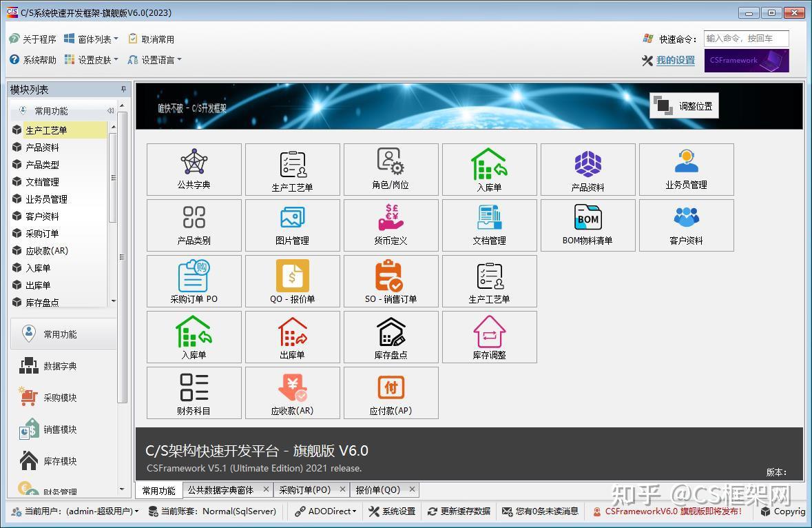812x528 pixels.
Task: 打开应付款(AP)图标
Action: 391,393
